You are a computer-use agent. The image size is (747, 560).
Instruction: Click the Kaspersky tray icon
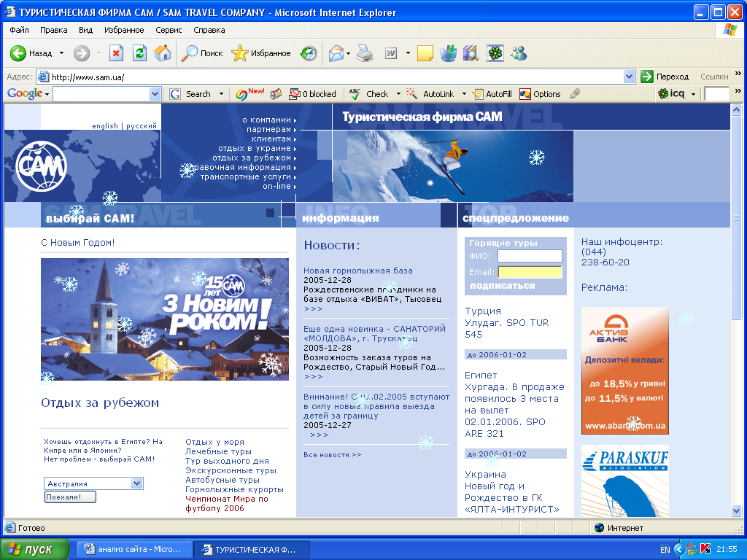[705, 549]
